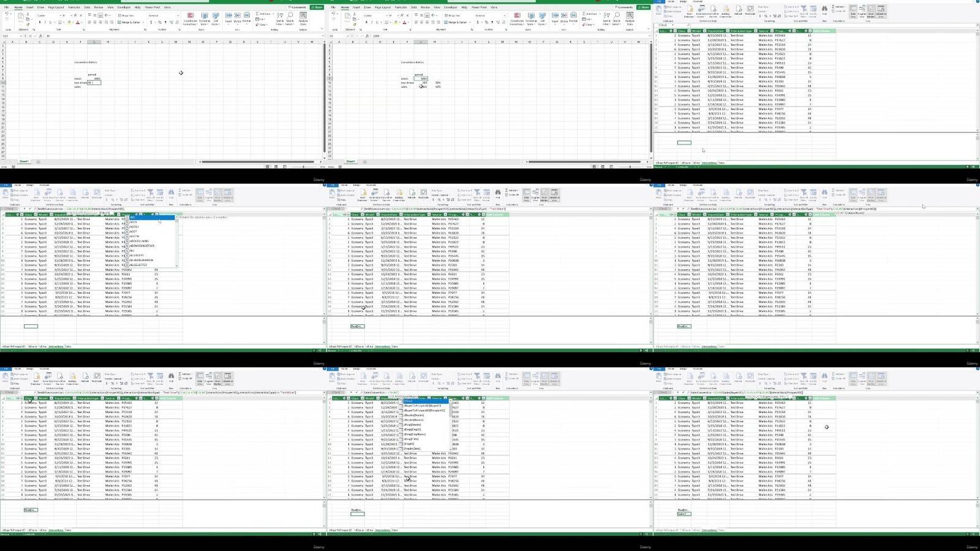Open Insert tab in top-left Excel frame
Viewport: 980px width, 551px height.
pos(29,7)
